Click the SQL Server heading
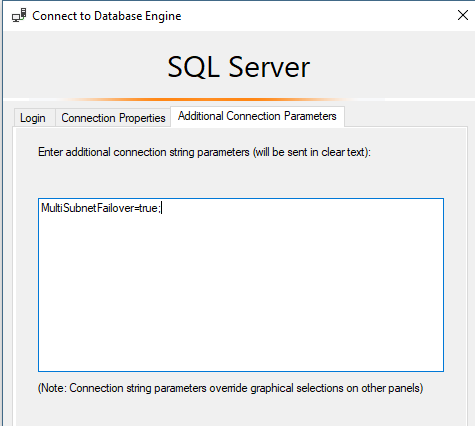475x426 pixels. click(x=239, y=67)
